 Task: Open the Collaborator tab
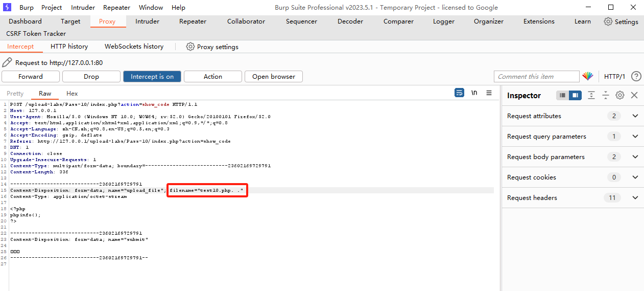[x=246, y=21]
